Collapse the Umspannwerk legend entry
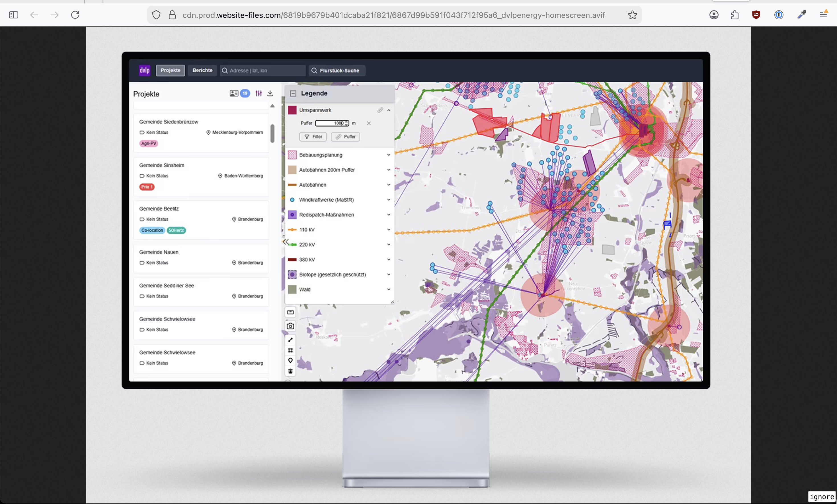The height and width of the screenshot is (504, 837). [x=389, y=110]
